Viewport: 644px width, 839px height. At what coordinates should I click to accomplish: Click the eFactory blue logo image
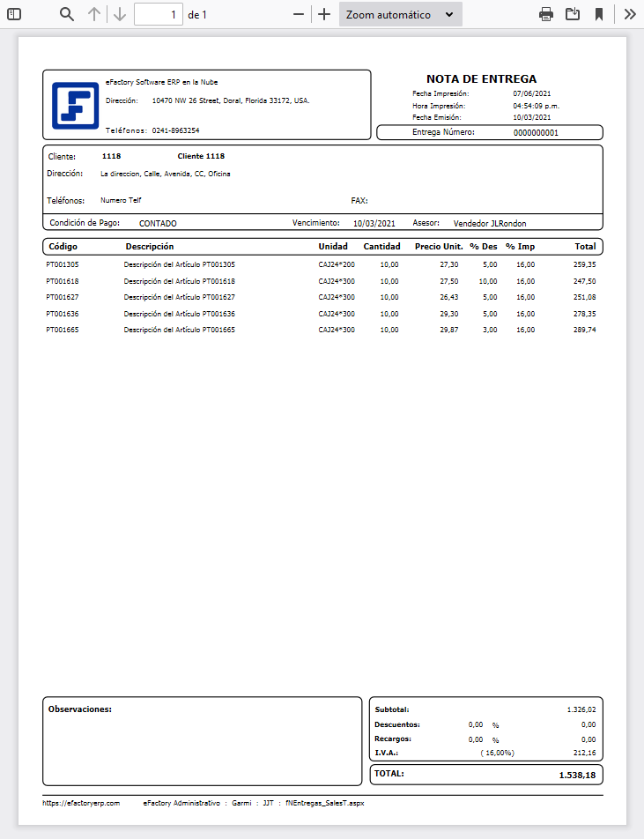76,106
